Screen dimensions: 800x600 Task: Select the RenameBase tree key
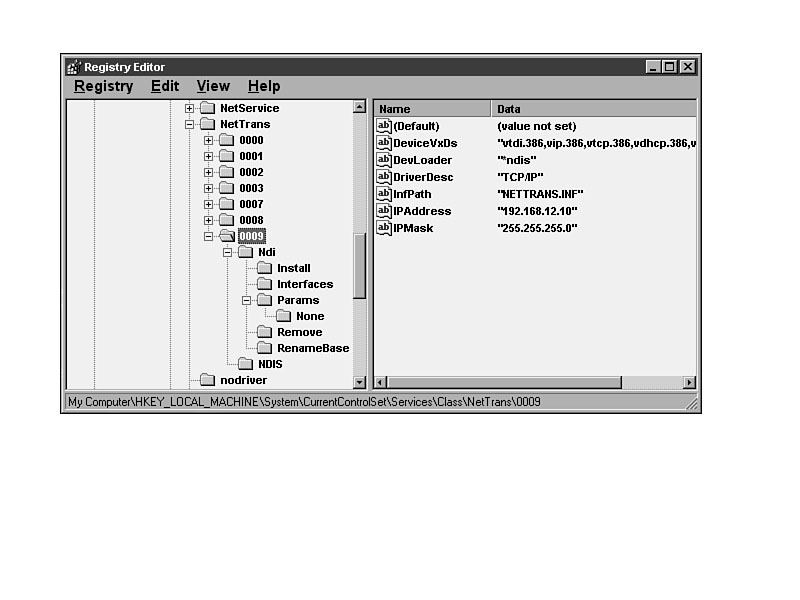[313, 348]
